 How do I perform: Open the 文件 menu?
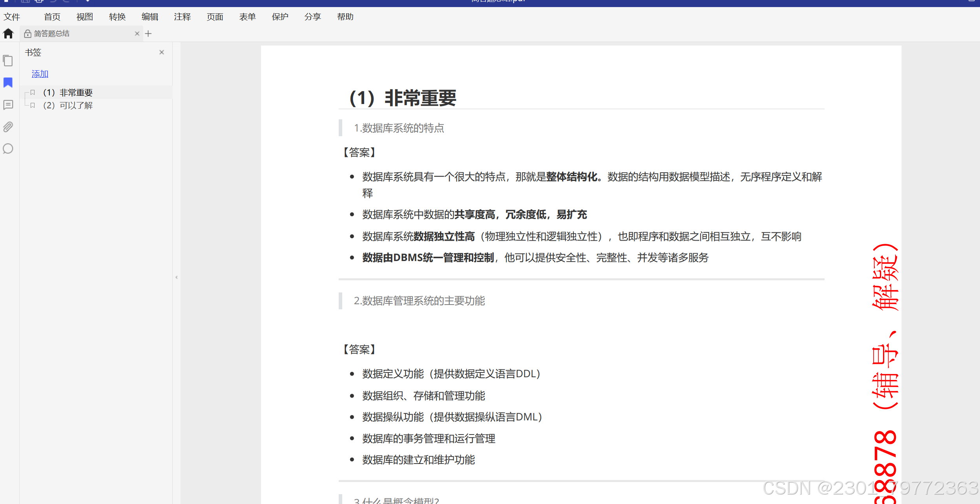point(12,17)
